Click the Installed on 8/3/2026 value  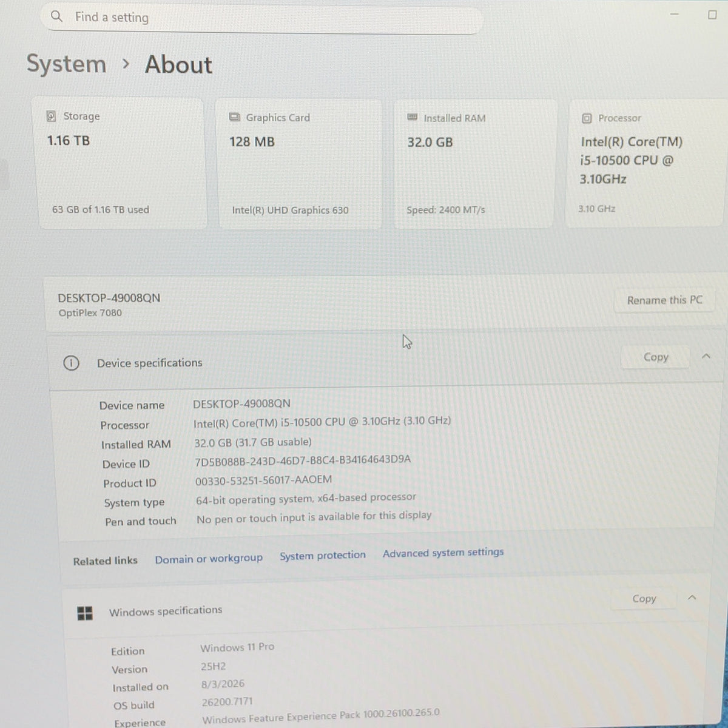pos(223,684)
